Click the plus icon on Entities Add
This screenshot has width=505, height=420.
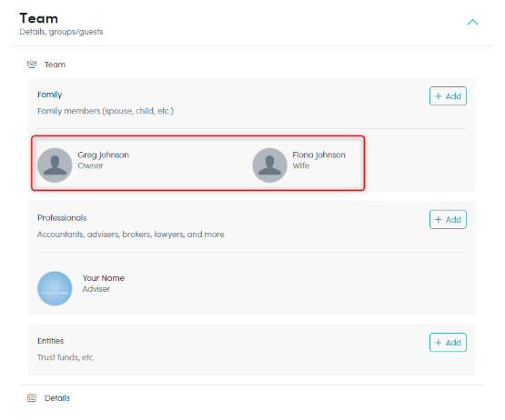[x=438, y=343]
